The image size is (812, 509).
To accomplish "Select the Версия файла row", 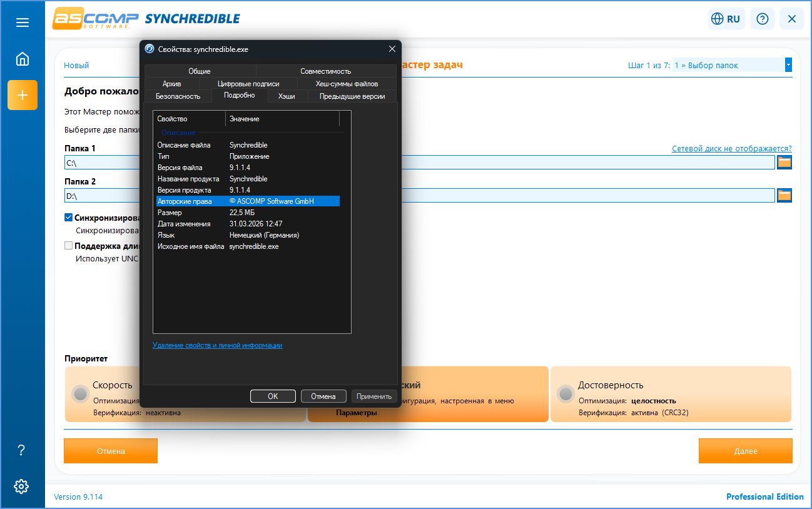I will tap(248, 168).
